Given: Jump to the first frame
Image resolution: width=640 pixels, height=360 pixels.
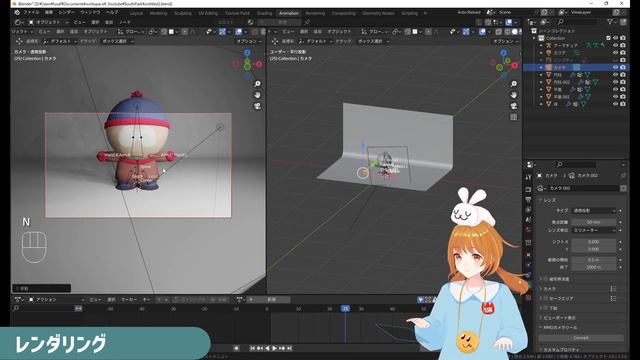Looking at the screenshot, I should pos(253,348).
